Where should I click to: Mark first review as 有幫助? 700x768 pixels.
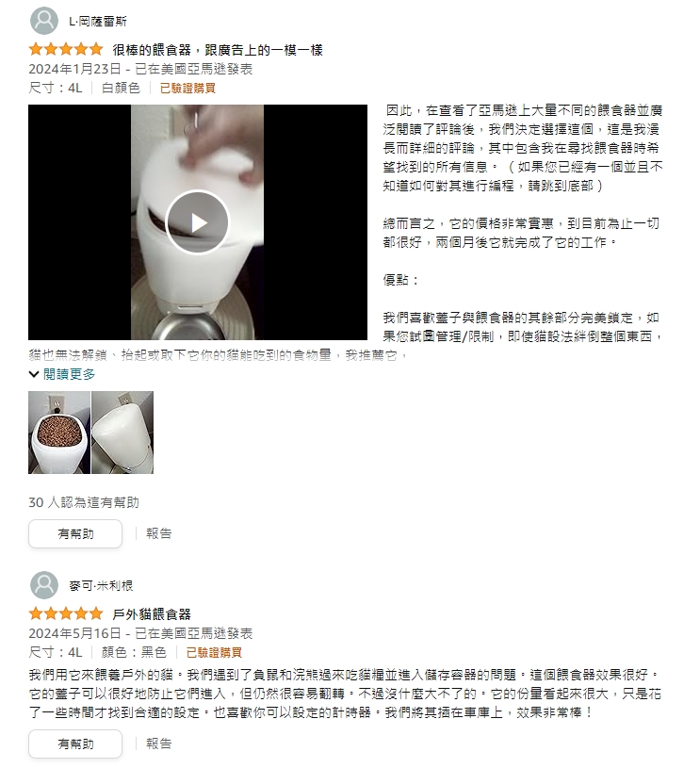point(75,534)
